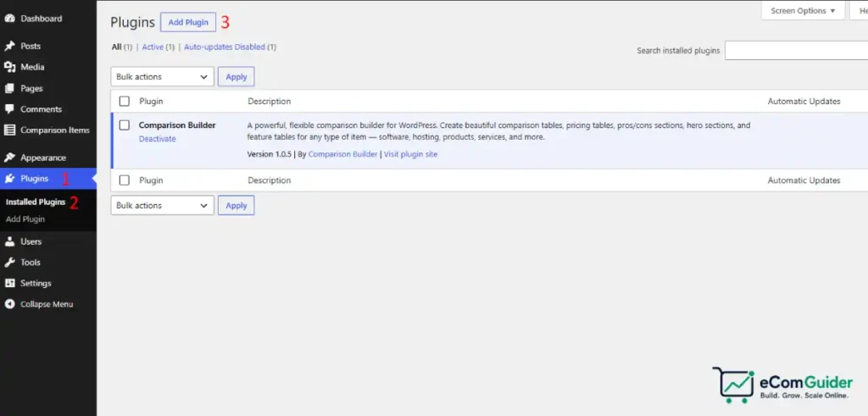Click Comparison Builder plugin name
868x416 pixels.
177,125
